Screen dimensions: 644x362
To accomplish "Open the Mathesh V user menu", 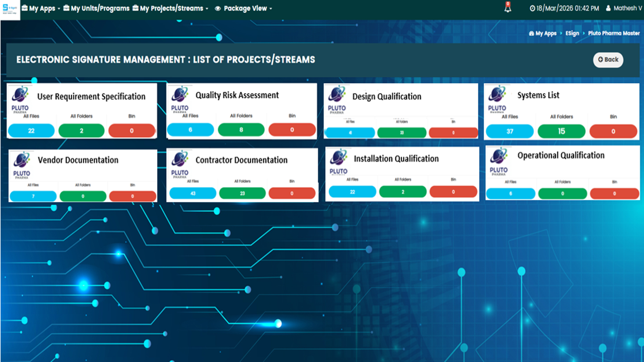I will [x=624, y=8].
